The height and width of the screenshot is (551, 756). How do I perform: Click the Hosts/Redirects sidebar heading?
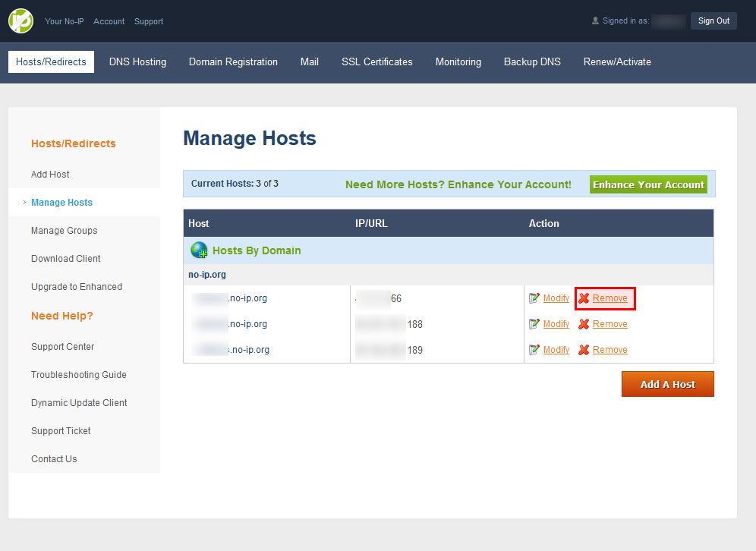[x=74, y=143]
